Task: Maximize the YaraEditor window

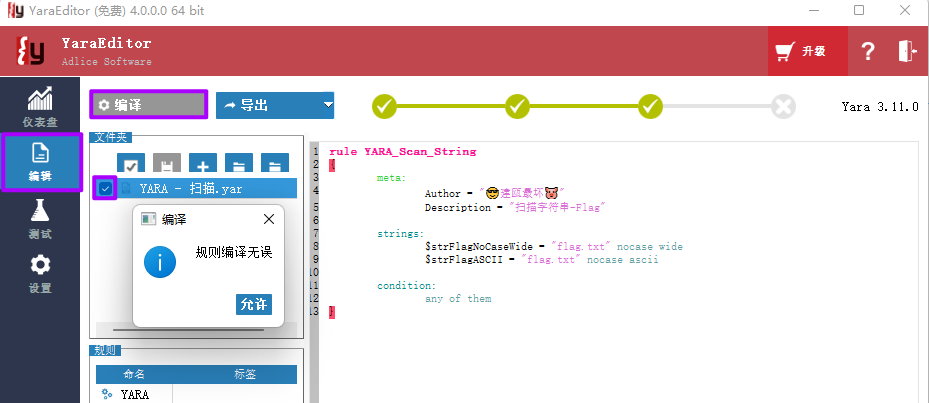Action: click(x=859, y=11)
